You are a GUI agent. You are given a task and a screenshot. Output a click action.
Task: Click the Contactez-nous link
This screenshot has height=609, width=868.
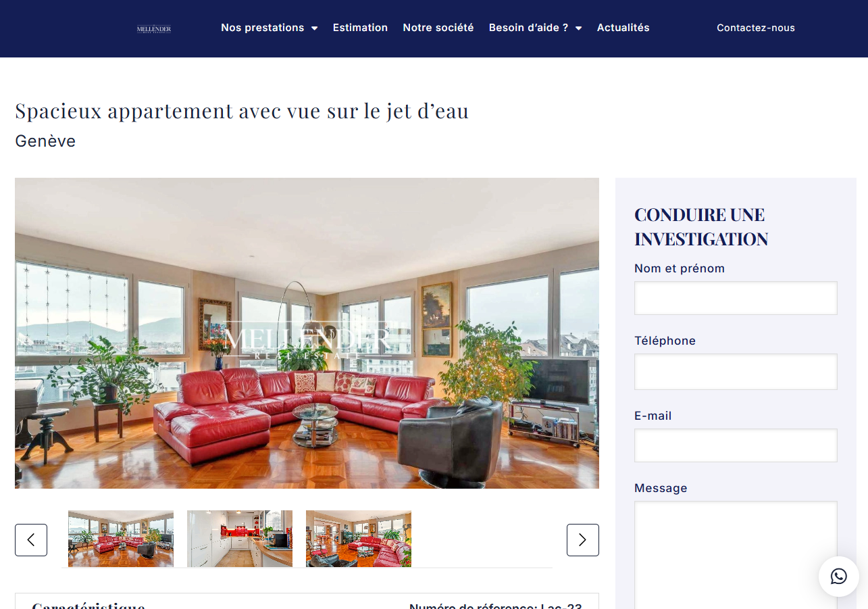pos(756,28)
